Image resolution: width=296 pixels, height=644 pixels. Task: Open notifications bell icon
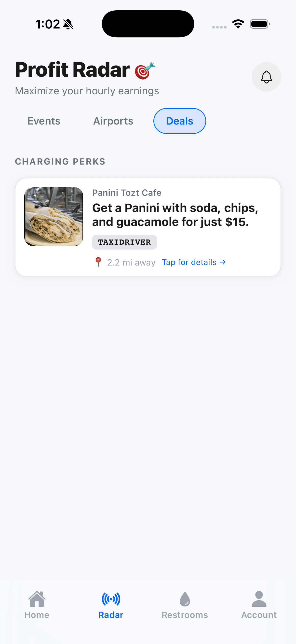266,77
